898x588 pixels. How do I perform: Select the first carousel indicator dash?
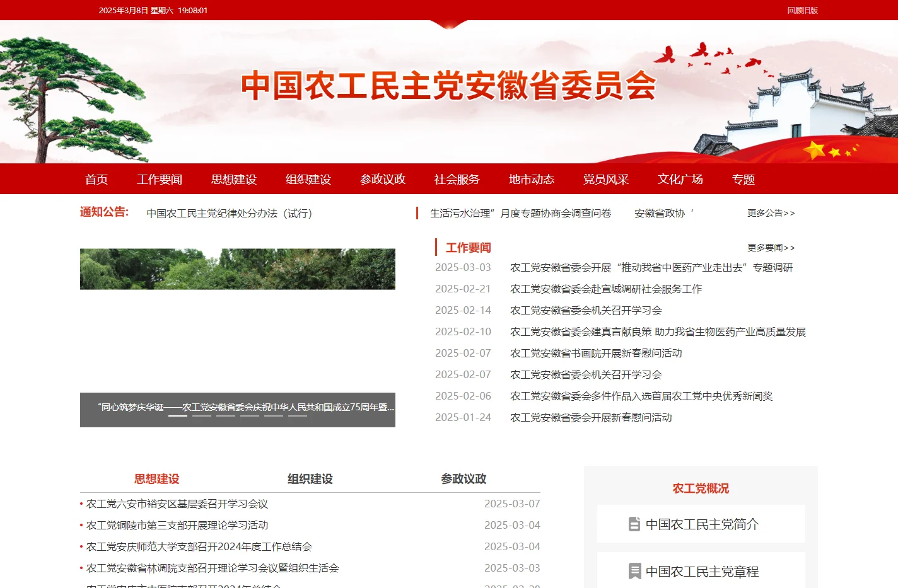point(178,416)
